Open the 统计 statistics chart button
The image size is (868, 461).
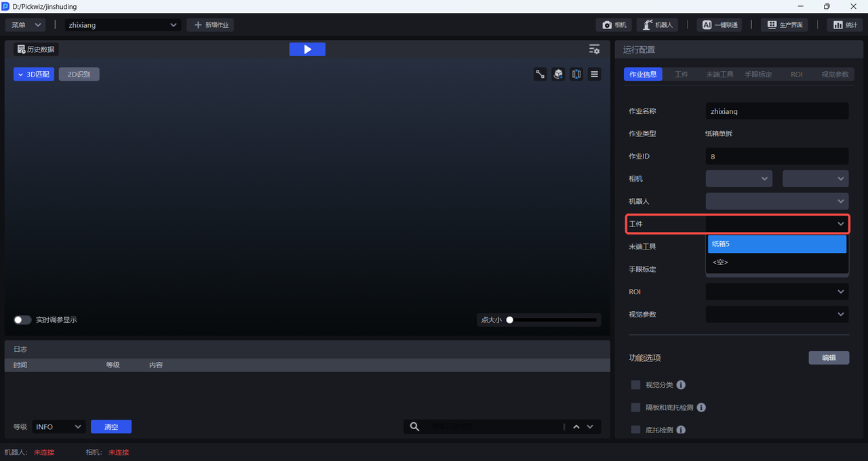pyautogui.click(x=844, y=25)
